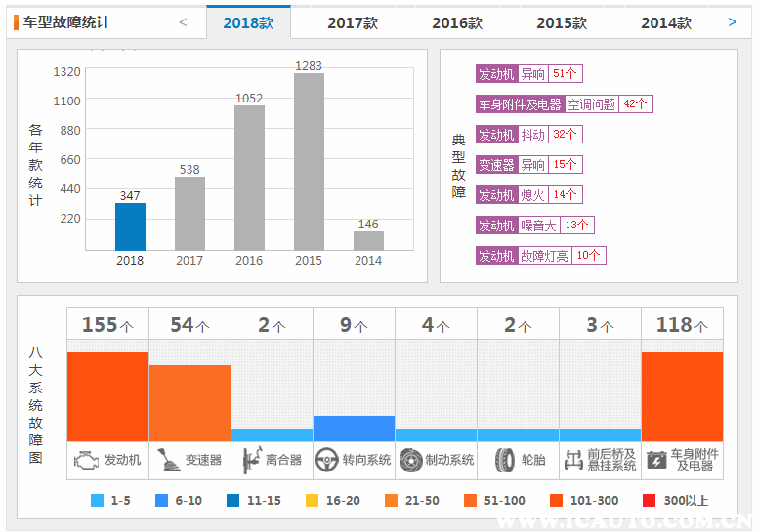Open the 发动机 异响 51个 fault tag

[x=528, y=74]
